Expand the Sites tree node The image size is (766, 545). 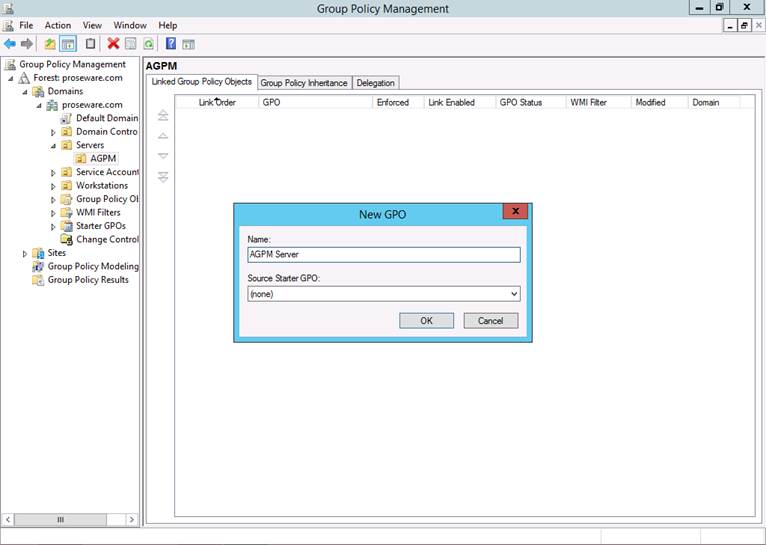click(25, 254)
